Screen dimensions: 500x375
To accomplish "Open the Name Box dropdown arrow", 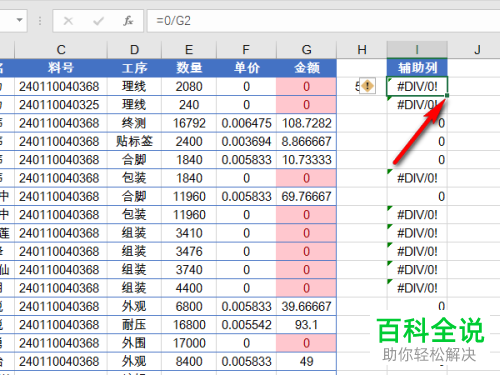I will point(20,20).
